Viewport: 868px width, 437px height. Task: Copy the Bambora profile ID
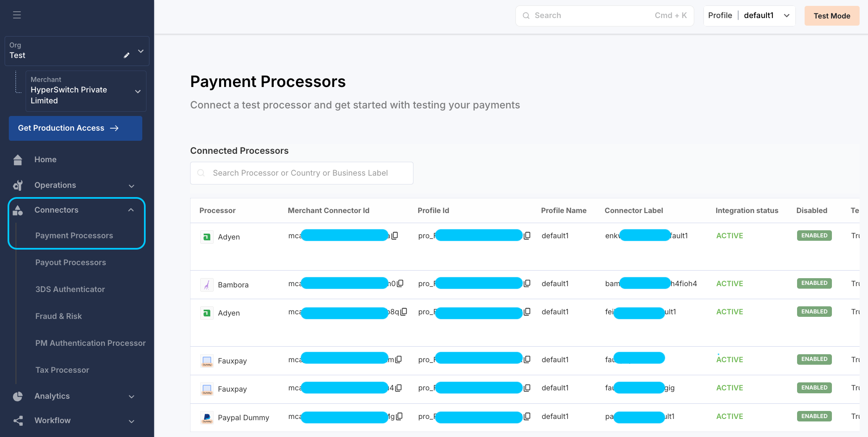(x=527, y=283)
